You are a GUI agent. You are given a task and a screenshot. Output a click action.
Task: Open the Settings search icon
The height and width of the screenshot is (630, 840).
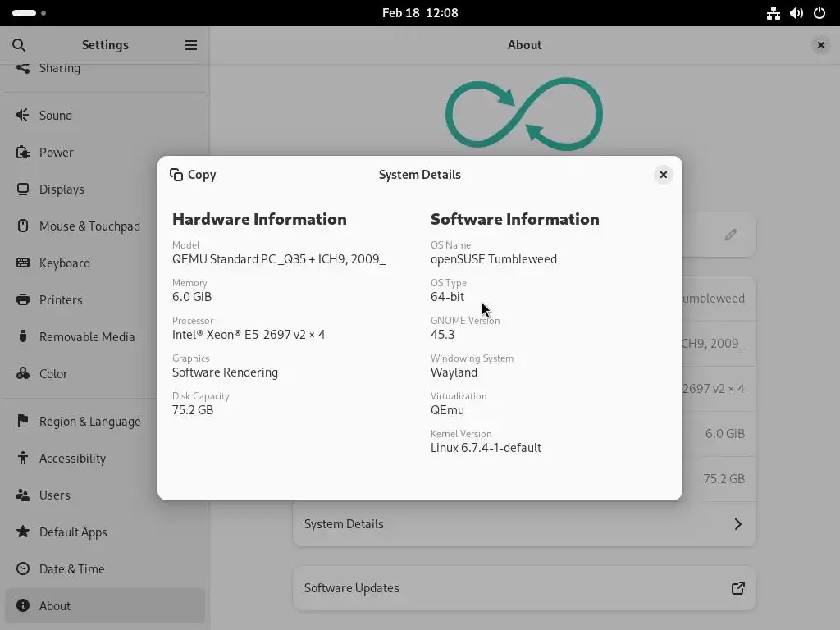point(19,45)
